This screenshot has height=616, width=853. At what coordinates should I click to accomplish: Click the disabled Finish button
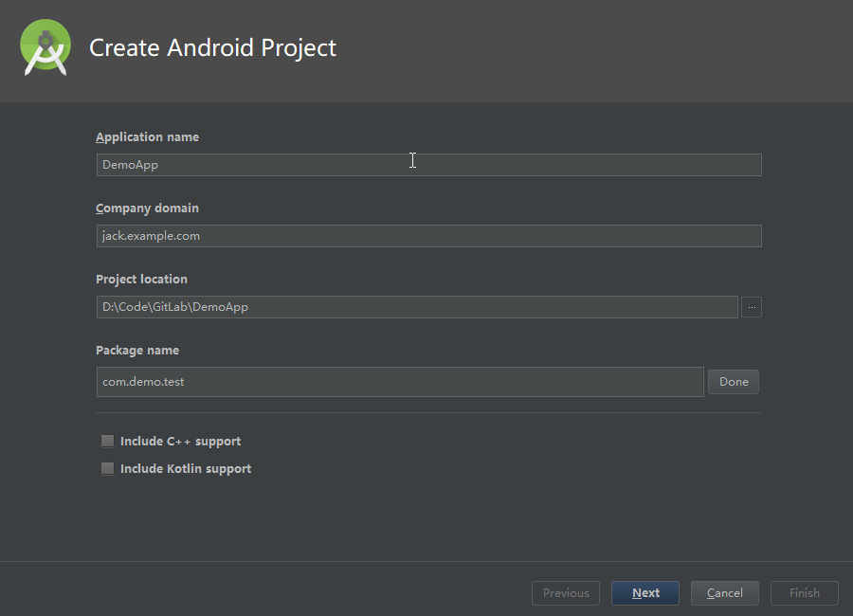click(x=804, y=593)
